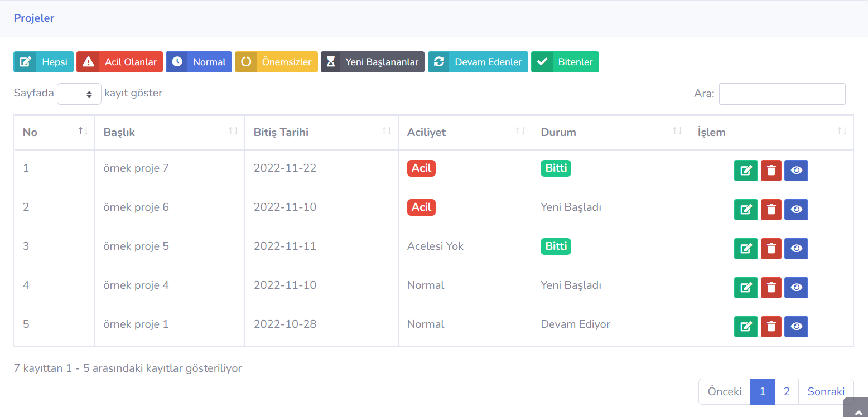This screenshot has width=868, height=417.
Task: Delete örnek proje 1 with the red trash icon
Action: [x=771, y=327]
